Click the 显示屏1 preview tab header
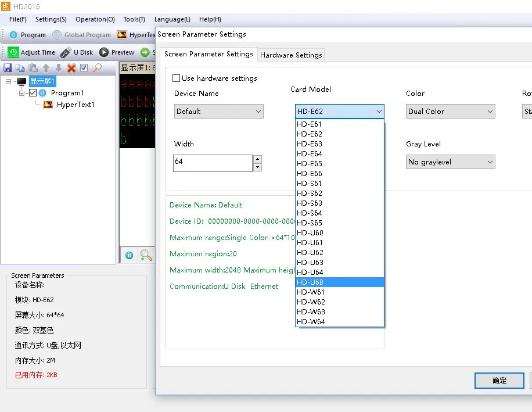The image size is (532, 412). pos(138,68)
